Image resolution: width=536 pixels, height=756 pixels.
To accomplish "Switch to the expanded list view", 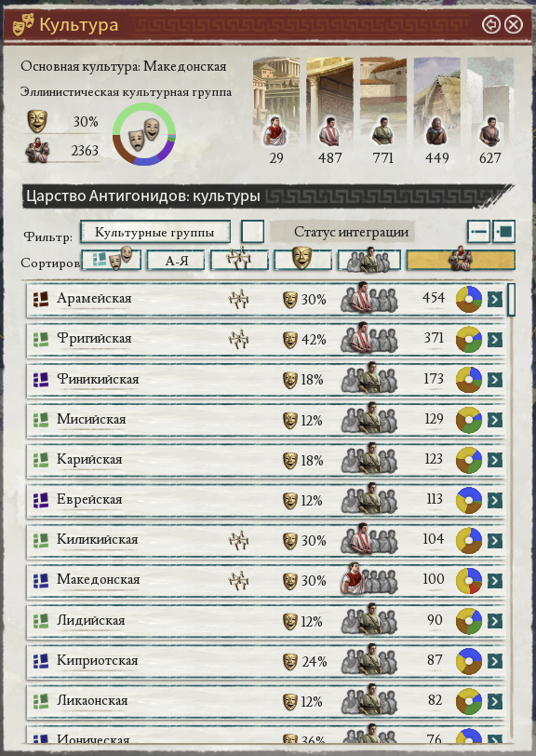I will pyautogui.click(x=504, y=232).
